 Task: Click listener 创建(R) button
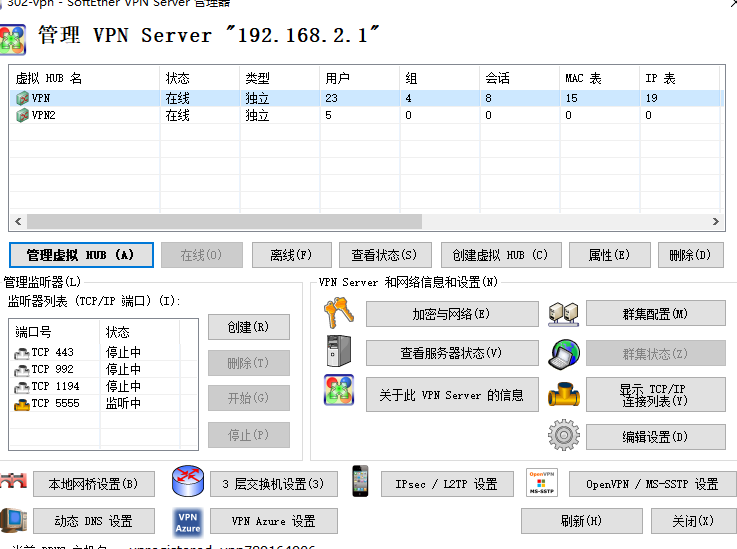(x=249, y=327)
